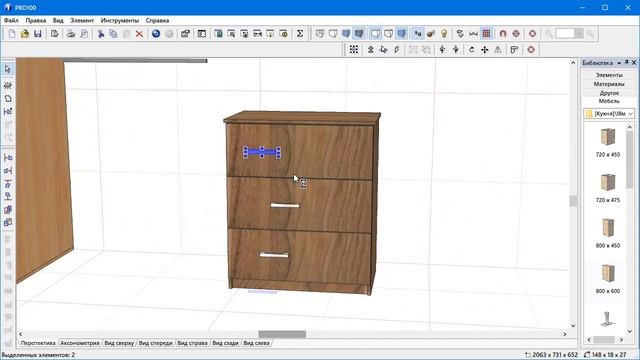Undo last action with blue round arrow

tap(156, 34)
